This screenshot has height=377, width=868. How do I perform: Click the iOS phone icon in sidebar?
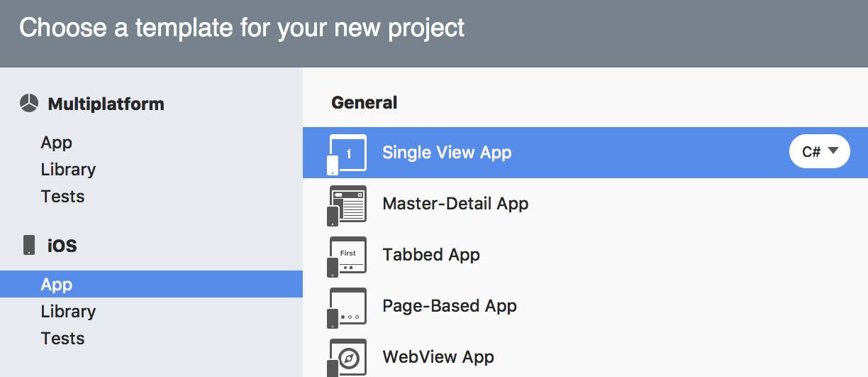29,246
